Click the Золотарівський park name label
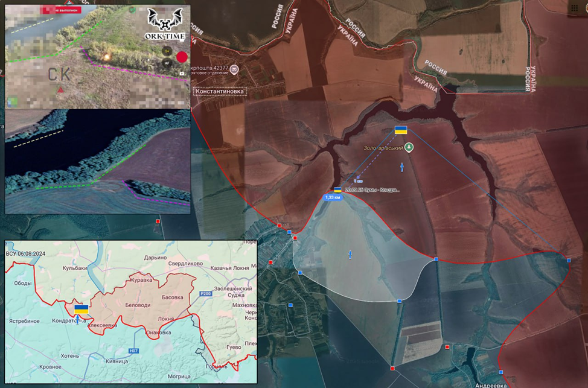The height and width of the screenshot is (388, 588). pyautogui.click(x=383, y=147)
